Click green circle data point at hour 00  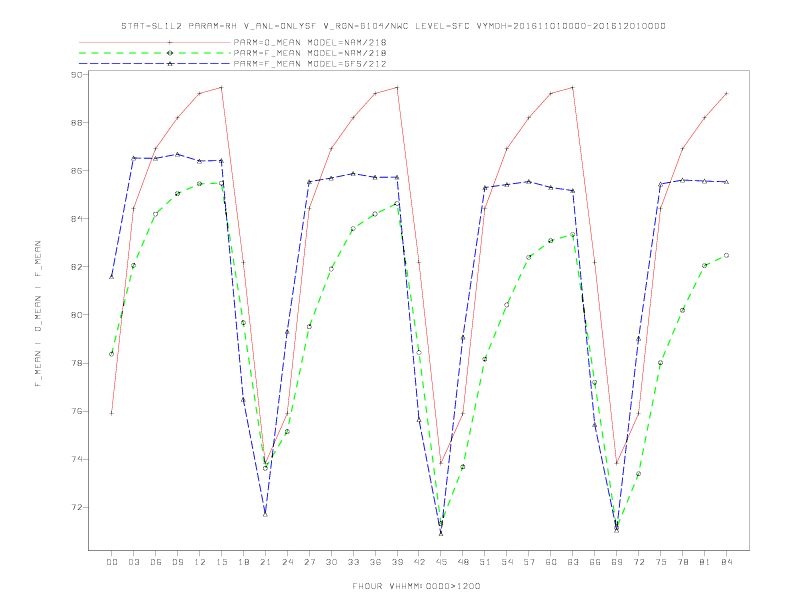[112, 354]
